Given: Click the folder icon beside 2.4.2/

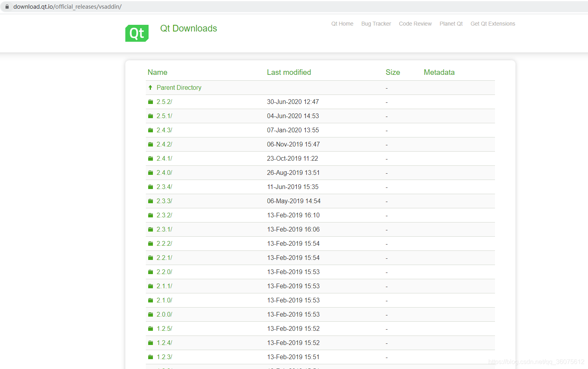Looking at the screenshot, I should pyautogui.click(x=151, y=145).
